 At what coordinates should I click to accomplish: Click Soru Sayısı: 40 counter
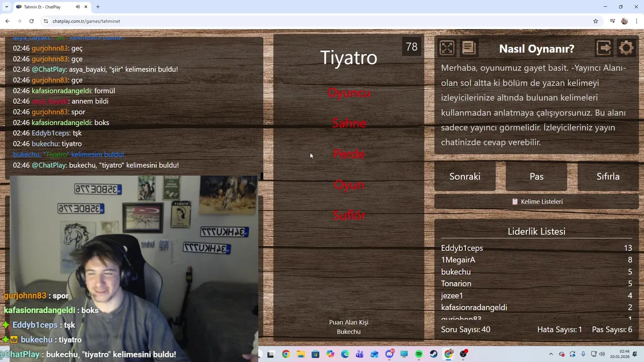[465, 330]
